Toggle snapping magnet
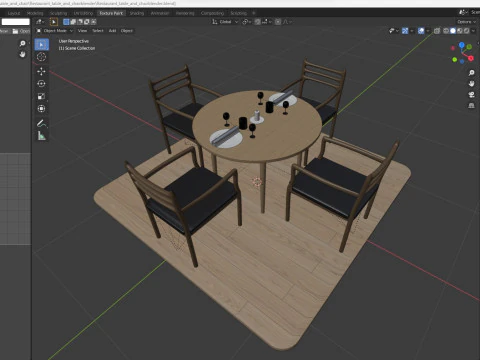Viewport: 480px width, 360px height. [258, 22]
